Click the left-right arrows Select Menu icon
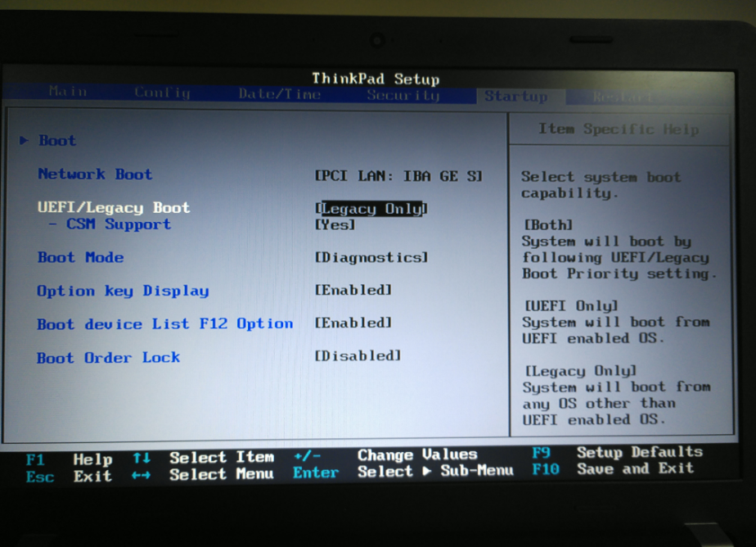Image resolution: width=756 pixels, height=547 pixels. click(141, 475)
